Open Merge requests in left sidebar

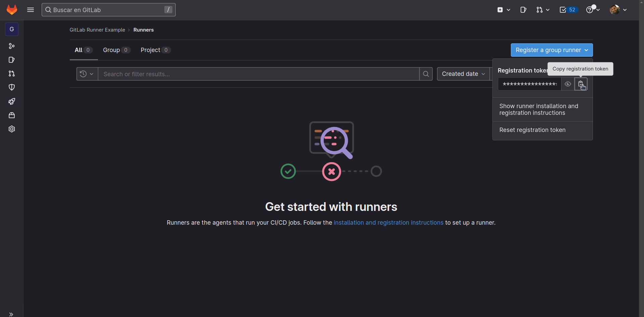pos(12,74)
